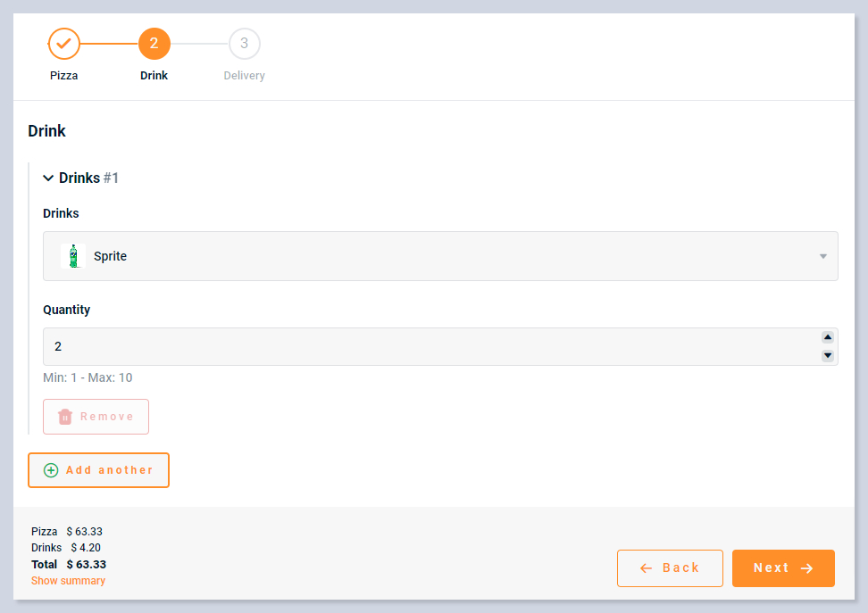The height and width of the screenshot is (613, 868).
Task: Select the Delivery step label
Action: tap(244, 76)
